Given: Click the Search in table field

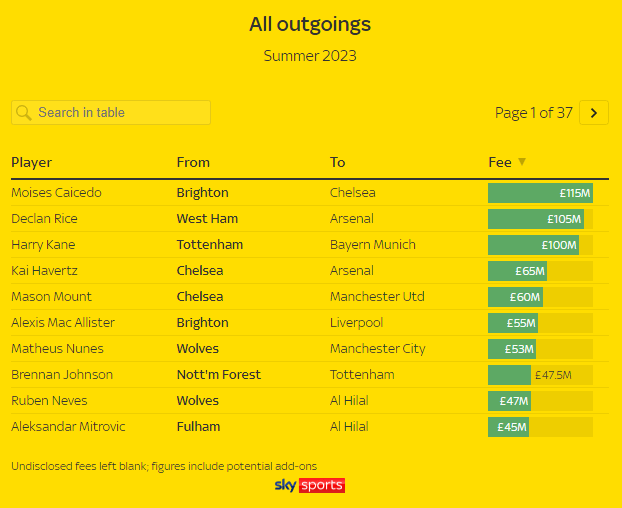Looking at the screenshot, I should click(120, 113).
